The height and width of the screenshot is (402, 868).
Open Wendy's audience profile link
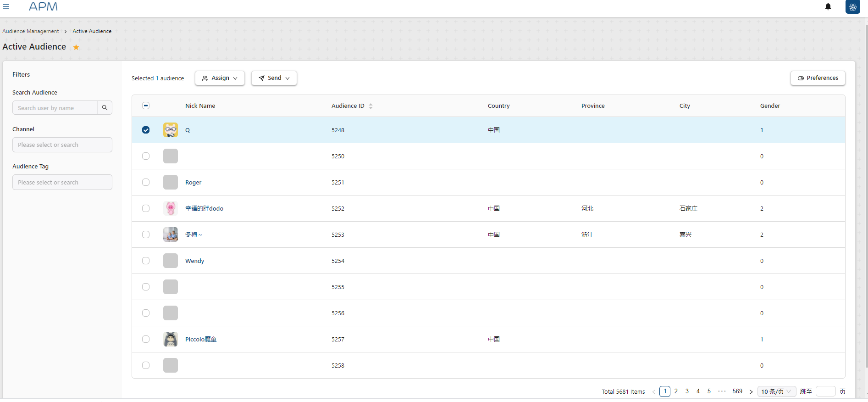point(194,261)
